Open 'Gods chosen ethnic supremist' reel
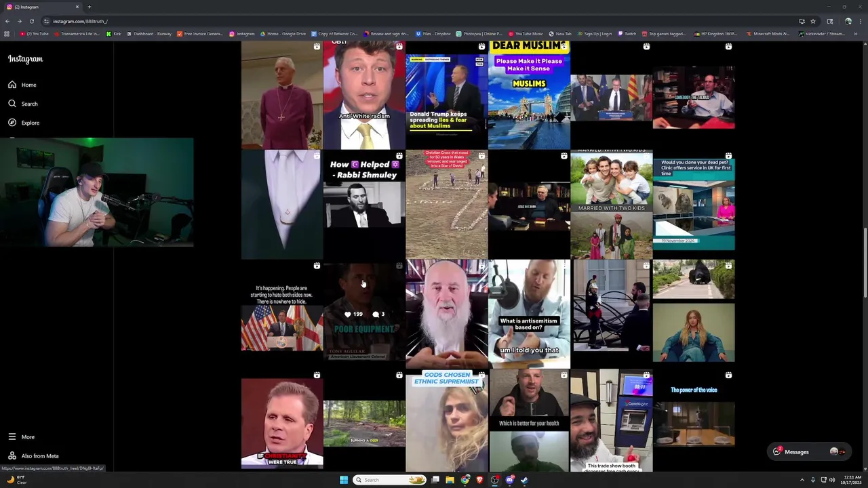 tap(447, 420)
